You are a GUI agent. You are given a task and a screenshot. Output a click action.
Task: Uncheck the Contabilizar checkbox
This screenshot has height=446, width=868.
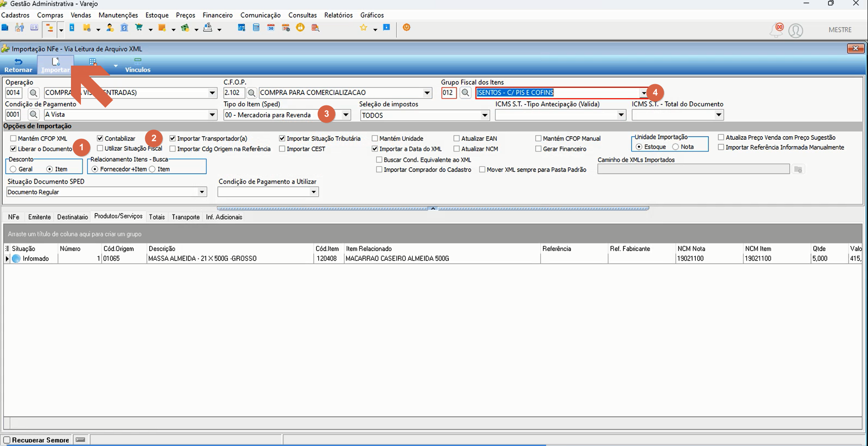pyautogui.click(x=100, y=138)
